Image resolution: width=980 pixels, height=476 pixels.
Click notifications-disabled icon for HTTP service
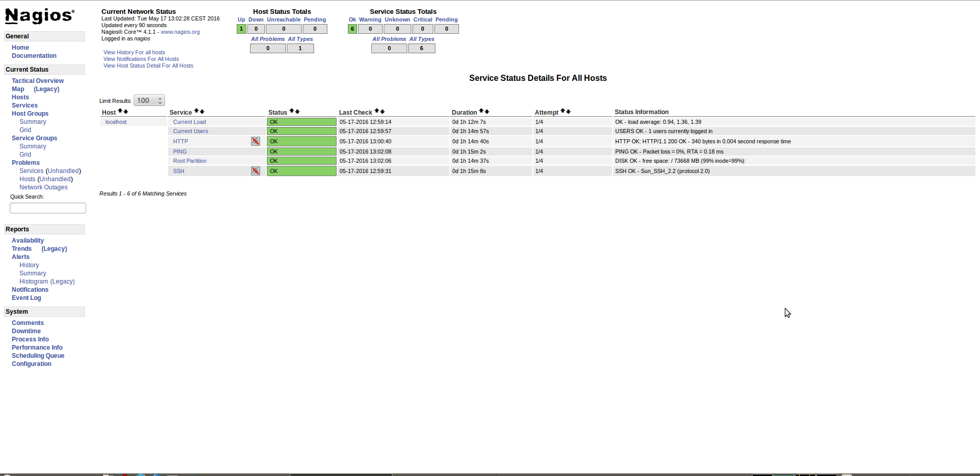coord(255,141)
